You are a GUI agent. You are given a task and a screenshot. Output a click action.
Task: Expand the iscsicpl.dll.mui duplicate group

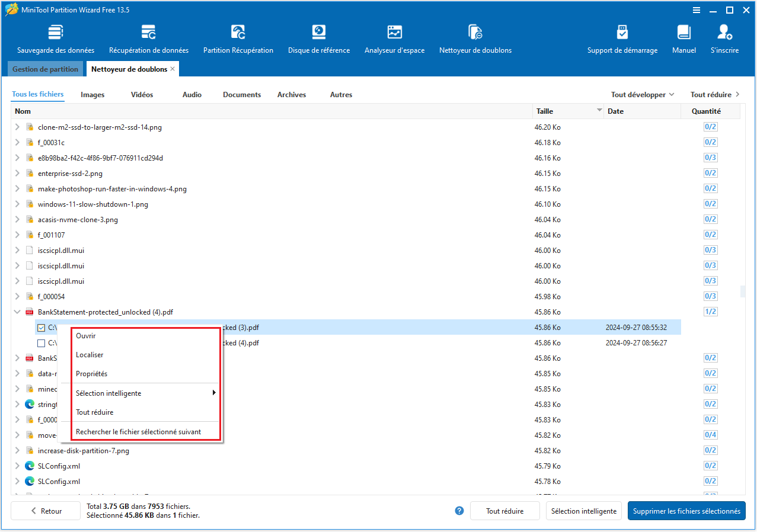point(17,250)
